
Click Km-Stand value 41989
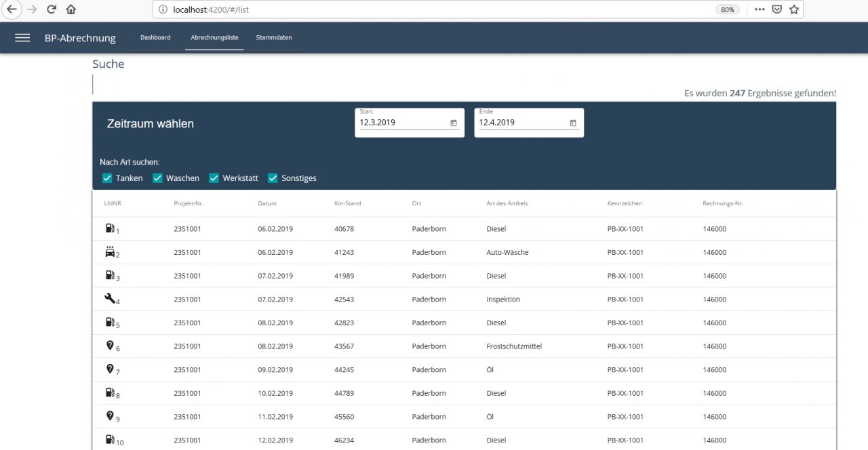344,276
